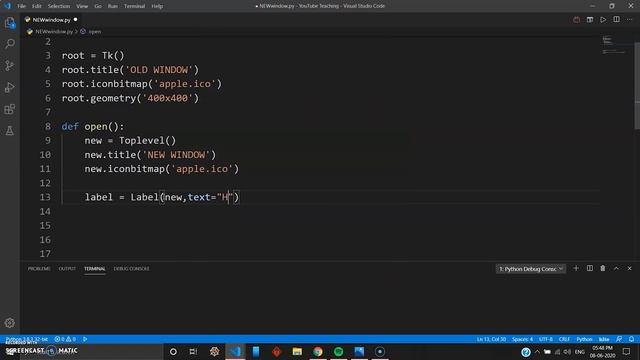640x360 pixels.
Task: Click the red icon left of open changes
Action: tap(576, 20)
